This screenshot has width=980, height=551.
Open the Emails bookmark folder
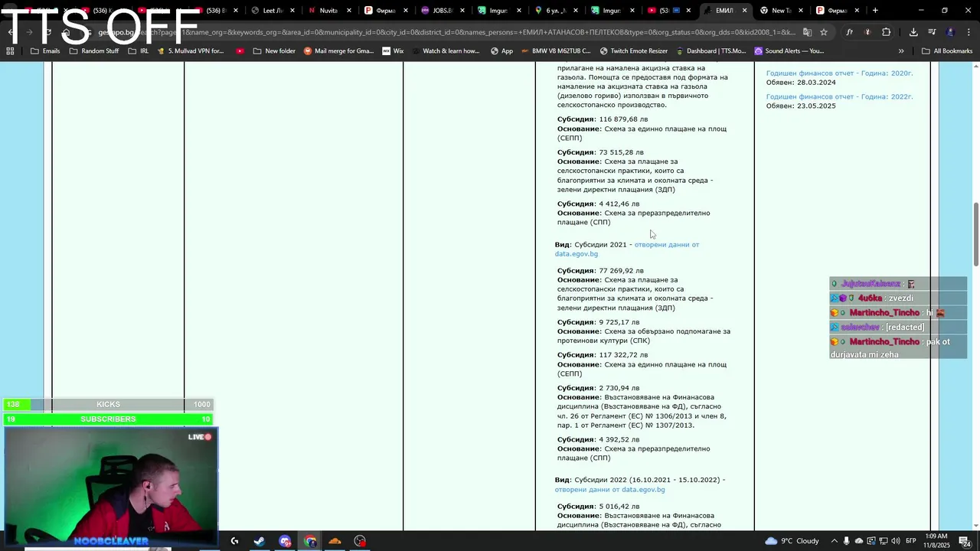pyautogui.click(x=45, y=51)
